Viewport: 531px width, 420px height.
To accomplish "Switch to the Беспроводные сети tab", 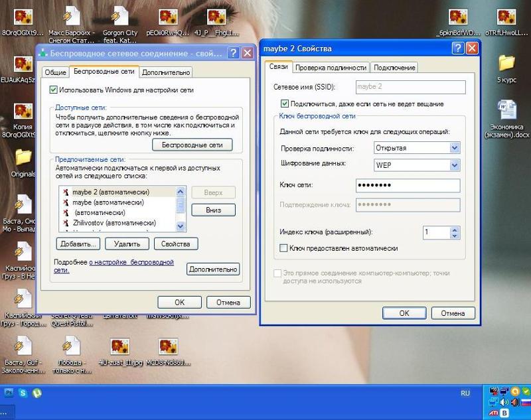I will [104, 72].
